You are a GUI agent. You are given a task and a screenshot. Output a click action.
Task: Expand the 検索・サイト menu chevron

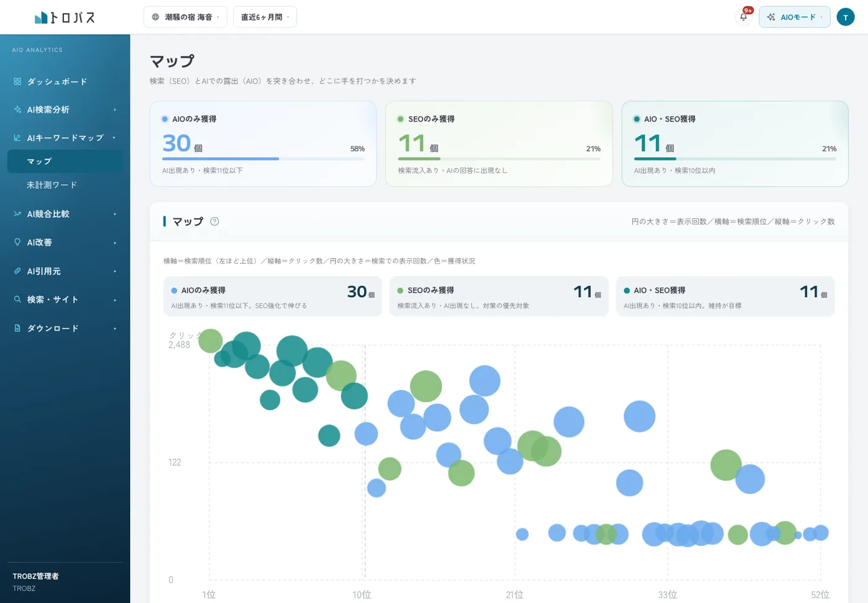click(x=115, y=300)
